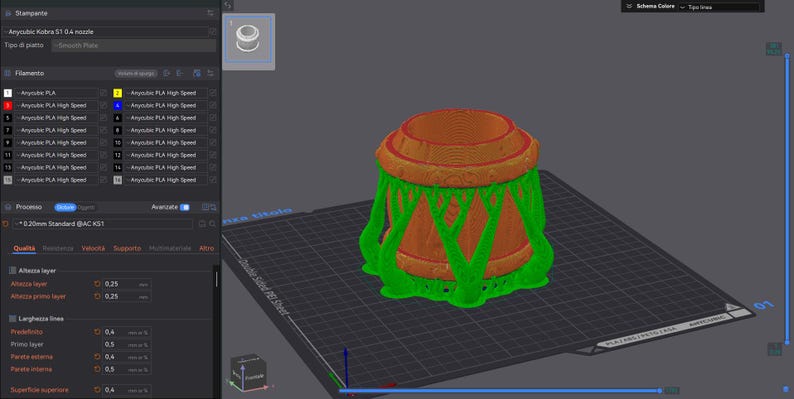Edit filament 16 preset settings
Viewport: 794px width, 399px height.
213,180
